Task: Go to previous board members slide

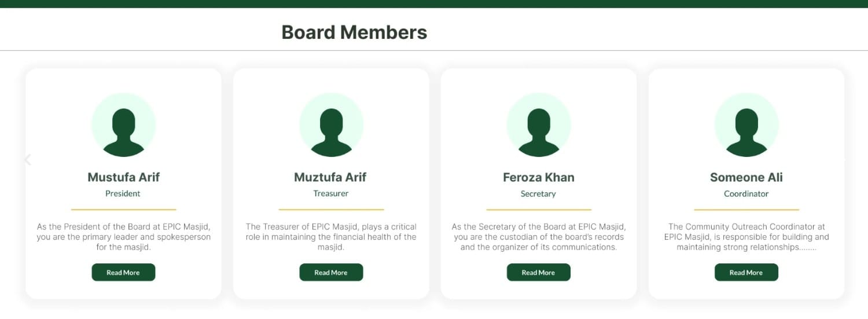Action: point(27,160)
